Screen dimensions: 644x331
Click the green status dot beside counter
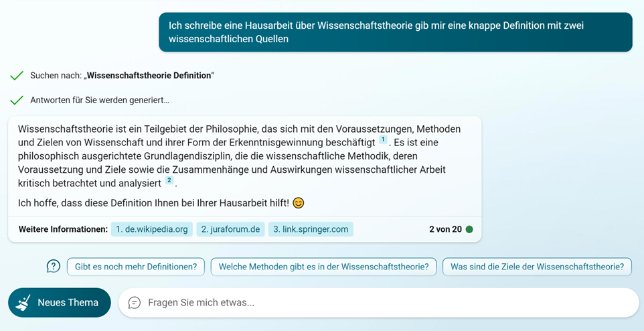coord(469,229)
